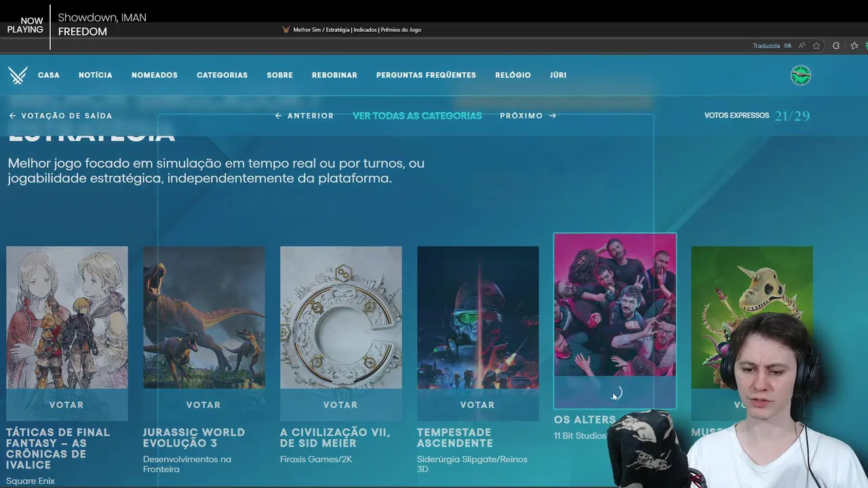Image resolution: width=868 pixels, height=488 pixels.
Task: Open the REBOBINAR nav item
Action: pyautogui.click(x=334, y=75)
